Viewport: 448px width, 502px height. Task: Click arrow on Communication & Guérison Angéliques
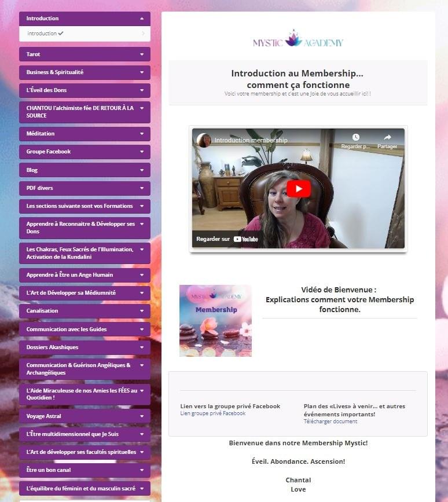pos(142,365)
